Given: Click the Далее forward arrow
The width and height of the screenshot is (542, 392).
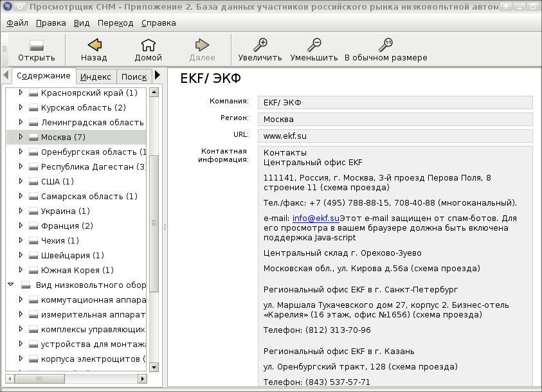Looking at the screenshot, I should click(x=202, y=45).
